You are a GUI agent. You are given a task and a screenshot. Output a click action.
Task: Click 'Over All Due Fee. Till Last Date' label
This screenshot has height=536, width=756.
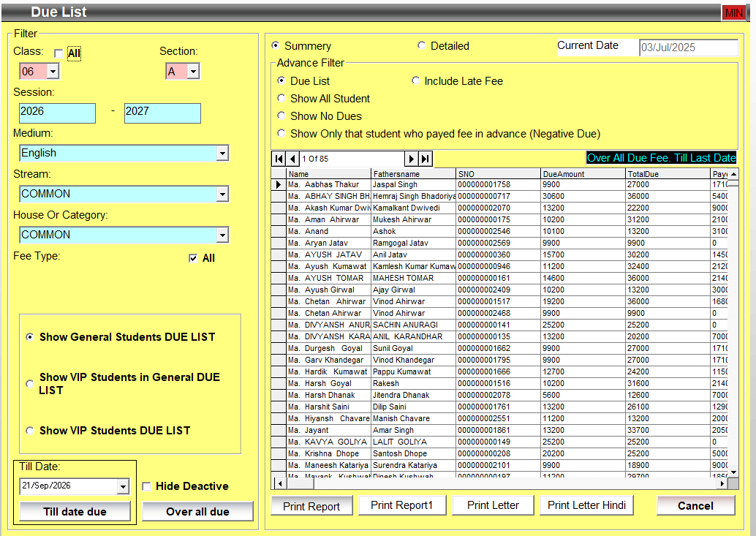pos(662,158)
